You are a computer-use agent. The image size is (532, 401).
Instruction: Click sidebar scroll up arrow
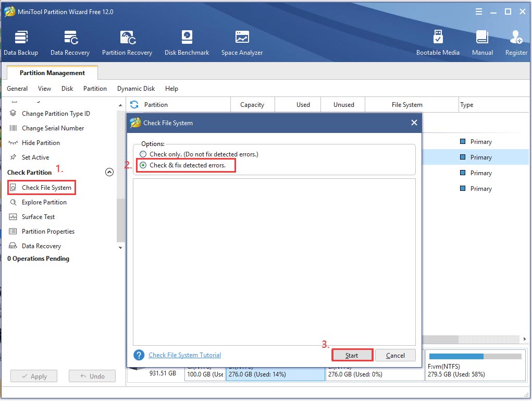(120, 105)
